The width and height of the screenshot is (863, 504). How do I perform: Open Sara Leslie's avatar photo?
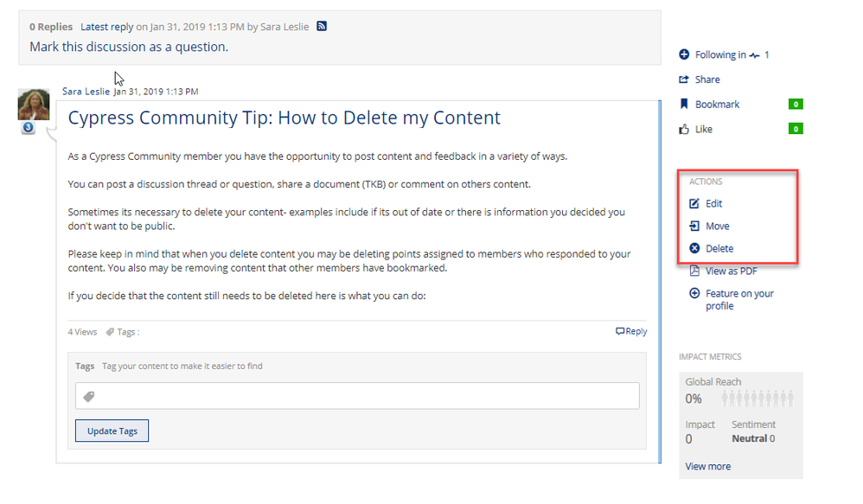[34, 104]
